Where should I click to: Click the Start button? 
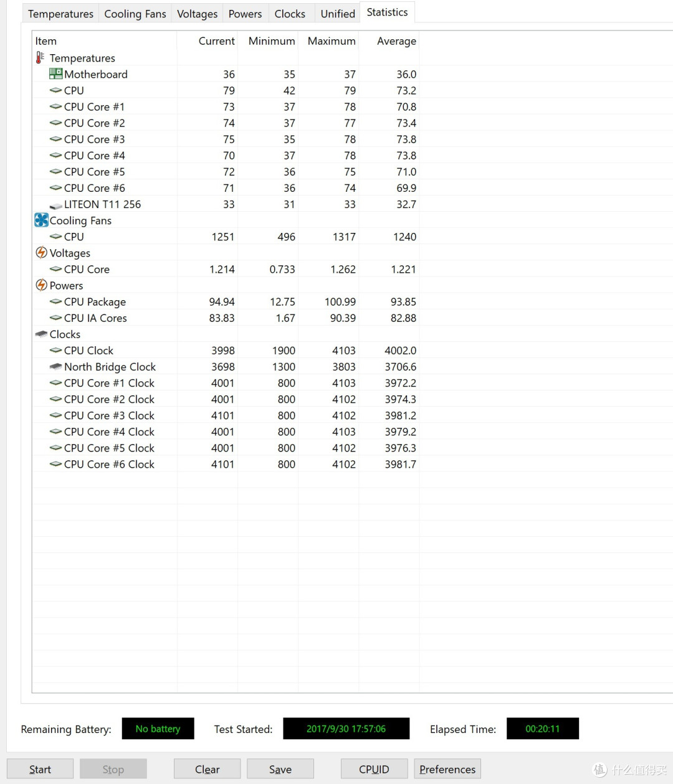point(40,769)
